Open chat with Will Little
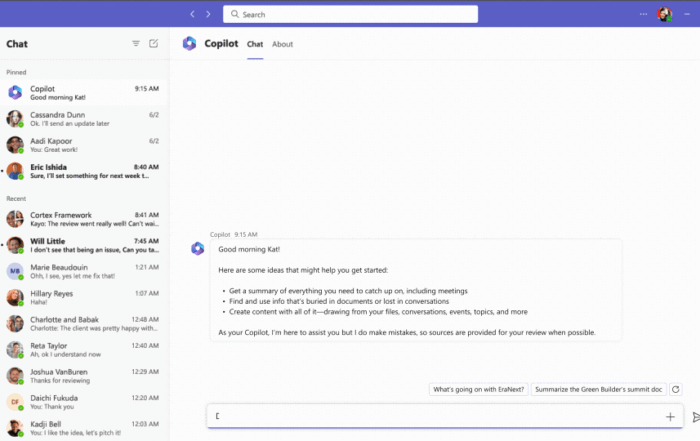Image resolution: width=700 pixels, height=441 pixels. pos(83,245)
